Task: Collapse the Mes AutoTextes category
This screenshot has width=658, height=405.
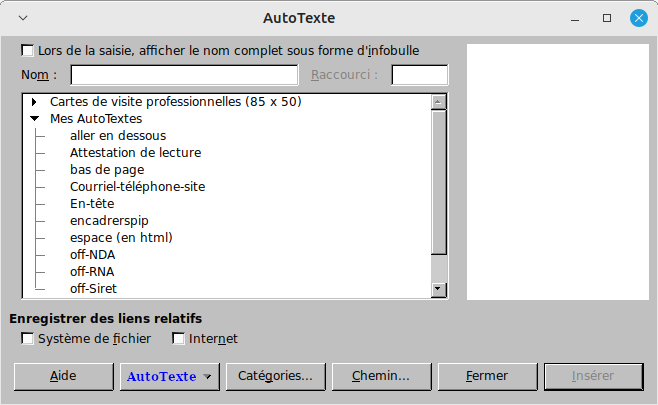Action: 35,119
